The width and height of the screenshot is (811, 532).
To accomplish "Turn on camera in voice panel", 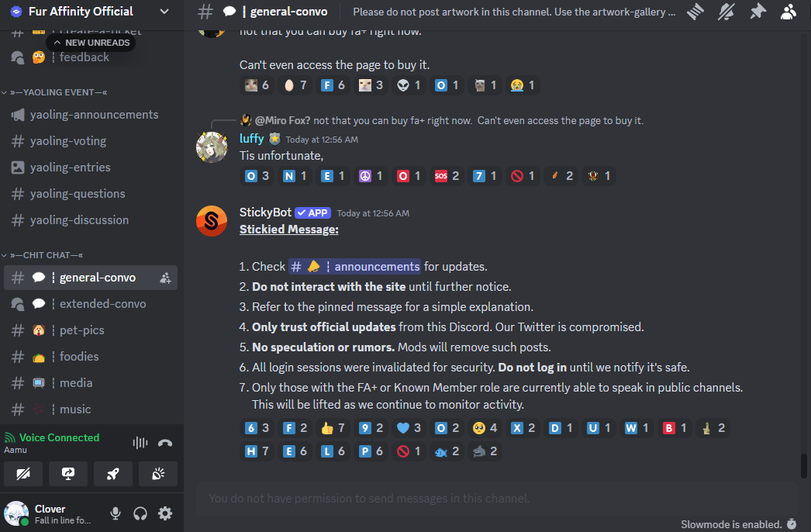I will (23, 474).
